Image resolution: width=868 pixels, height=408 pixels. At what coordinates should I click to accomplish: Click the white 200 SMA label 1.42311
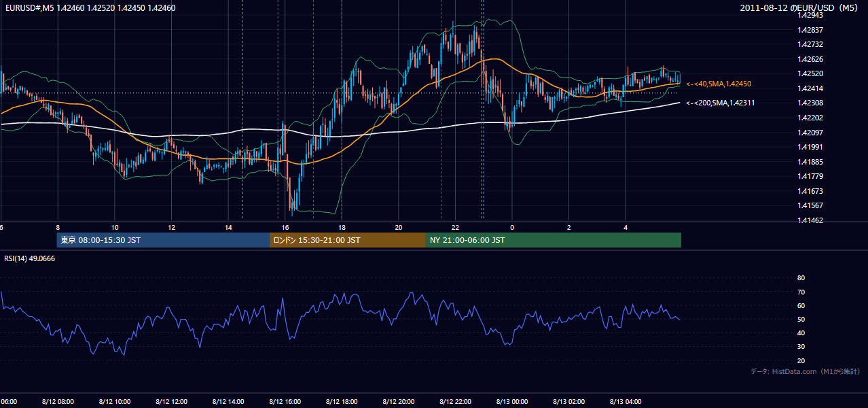point(721,103)
